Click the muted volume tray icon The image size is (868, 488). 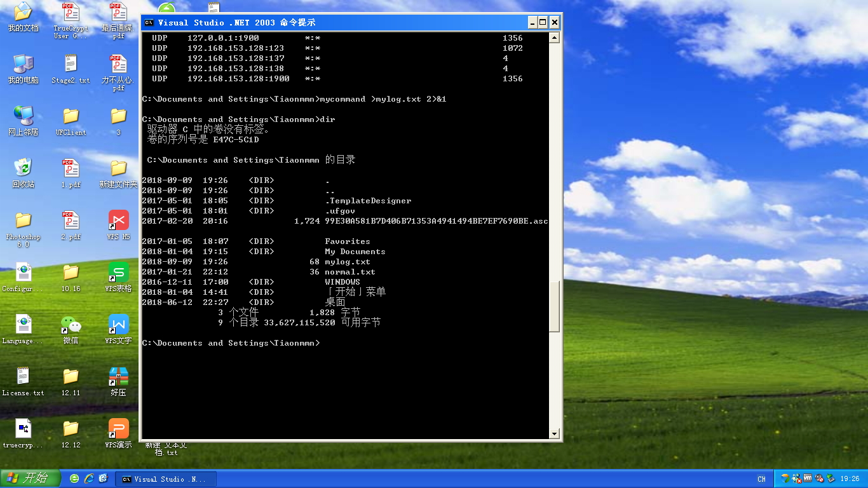pos(819,478)
